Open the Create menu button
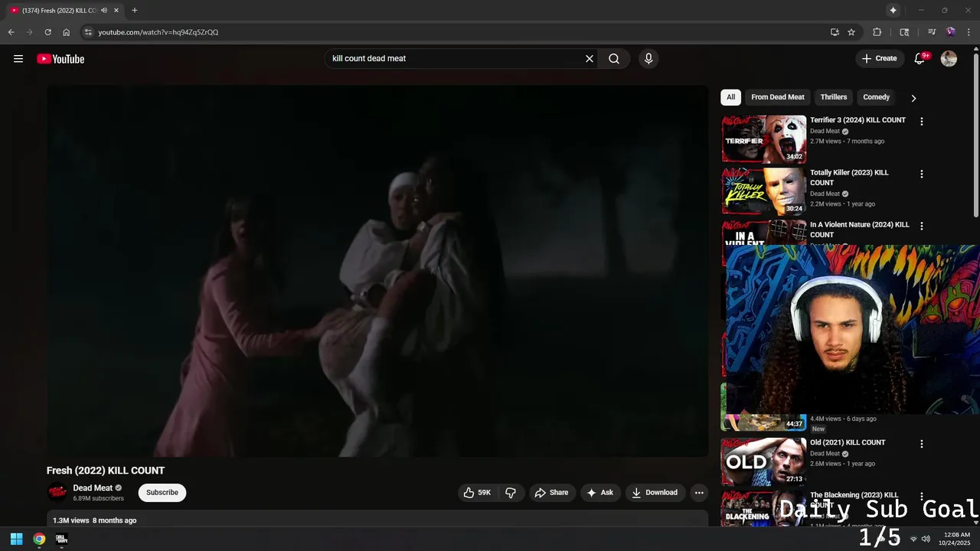This screenshot has width=980, height=551. [879, 58]
